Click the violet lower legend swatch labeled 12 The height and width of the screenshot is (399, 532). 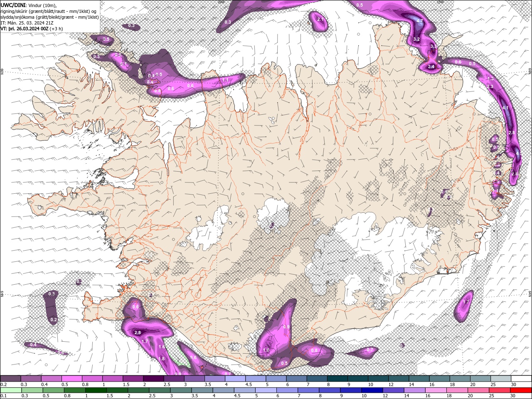point(394,390)
